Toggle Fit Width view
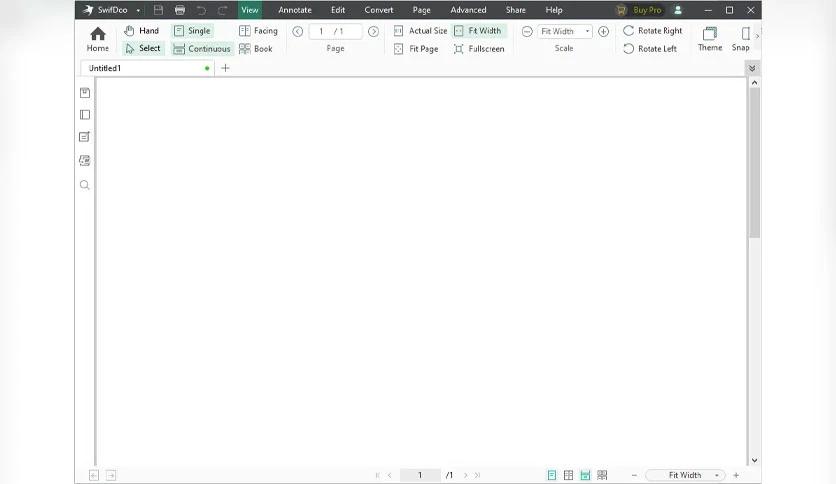The width and height of the screenshot is (836, 484). click(478, 31)
